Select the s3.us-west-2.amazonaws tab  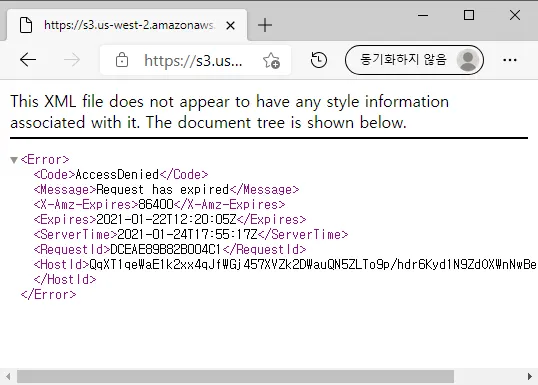(x=127, y=25)
